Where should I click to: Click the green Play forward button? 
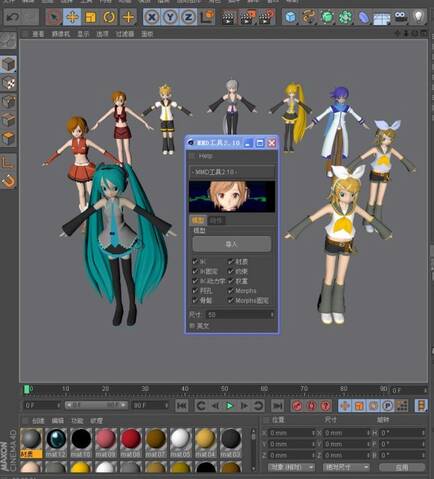(229, 405)
